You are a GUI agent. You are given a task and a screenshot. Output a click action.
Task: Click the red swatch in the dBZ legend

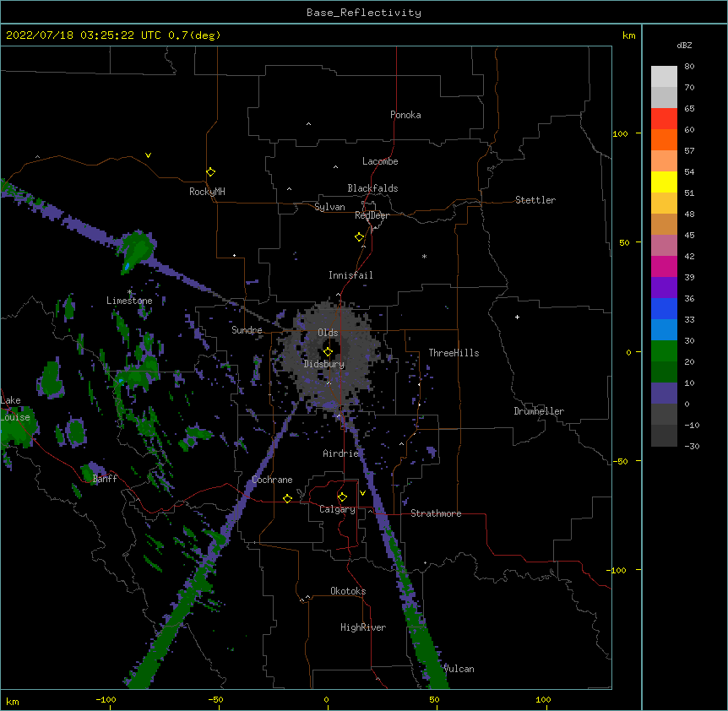pos(664,119)
